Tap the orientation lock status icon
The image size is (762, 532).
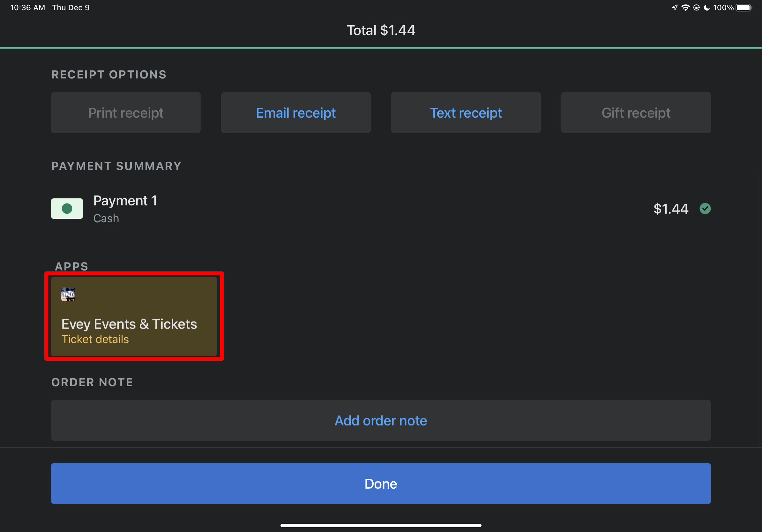(x=696, y=8)
